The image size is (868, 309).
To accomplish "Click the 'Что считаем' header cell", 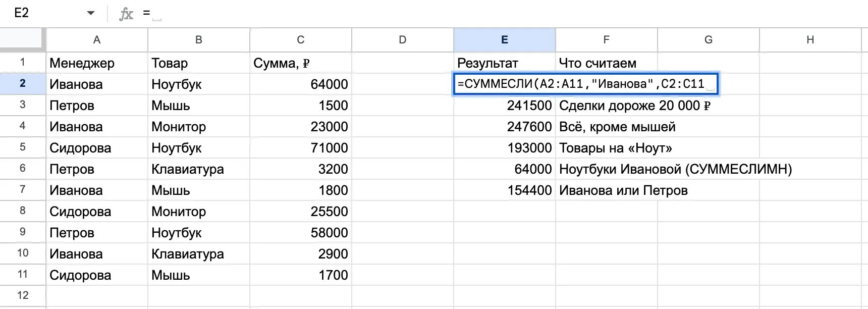I will (x=607, y=63).
